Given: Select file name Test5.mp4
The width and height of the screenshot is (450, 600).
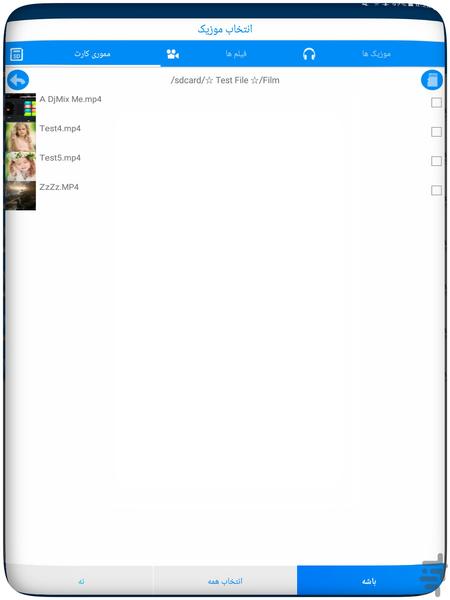Looking at the screenshot, I should click(60, 158).
